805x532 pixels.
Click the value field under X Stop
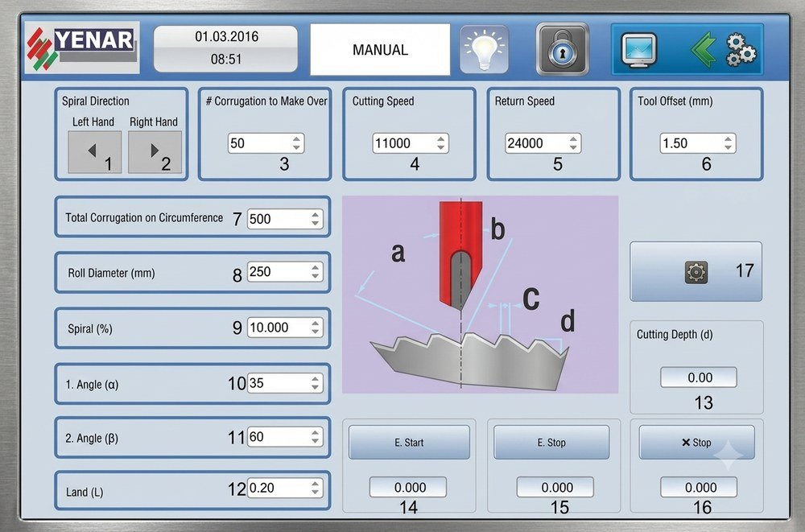pos(699,487)
